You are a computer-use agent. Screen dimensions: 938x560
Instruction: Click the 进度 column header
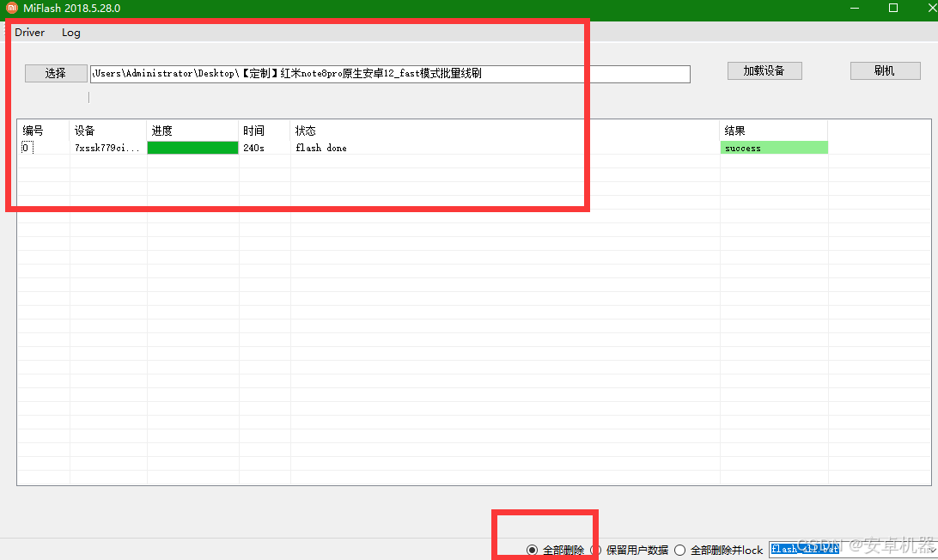click(192, 131)
